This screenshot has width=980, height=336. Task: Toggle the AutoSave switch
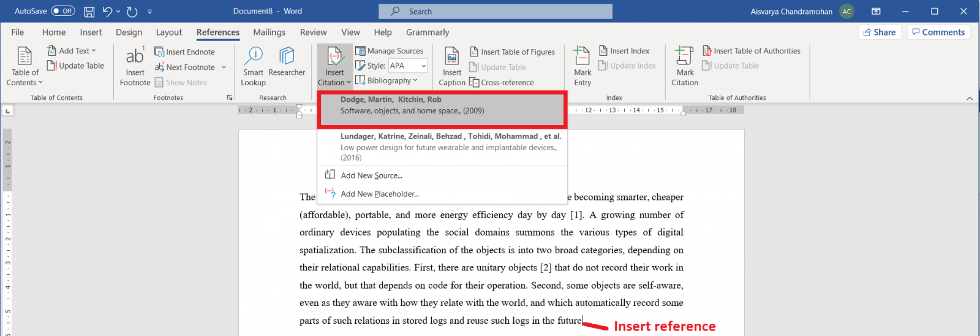coord(63,11)
